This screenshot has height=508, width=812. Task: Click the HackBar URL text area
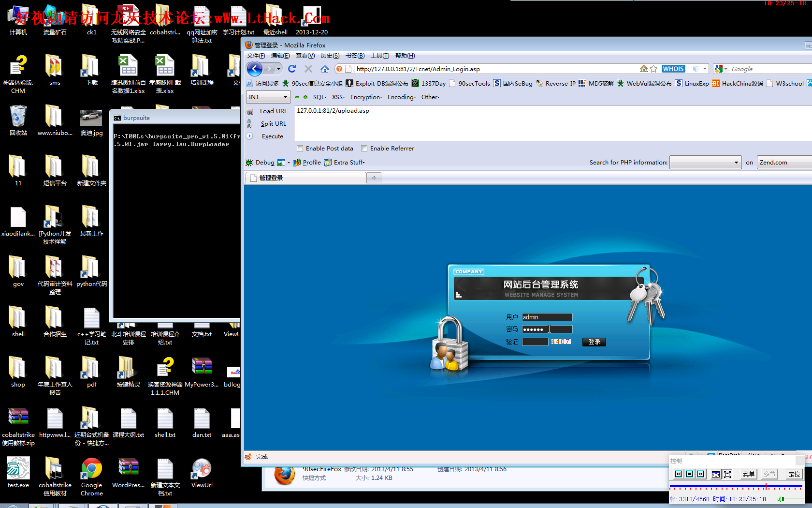click(x=553, y=123)
